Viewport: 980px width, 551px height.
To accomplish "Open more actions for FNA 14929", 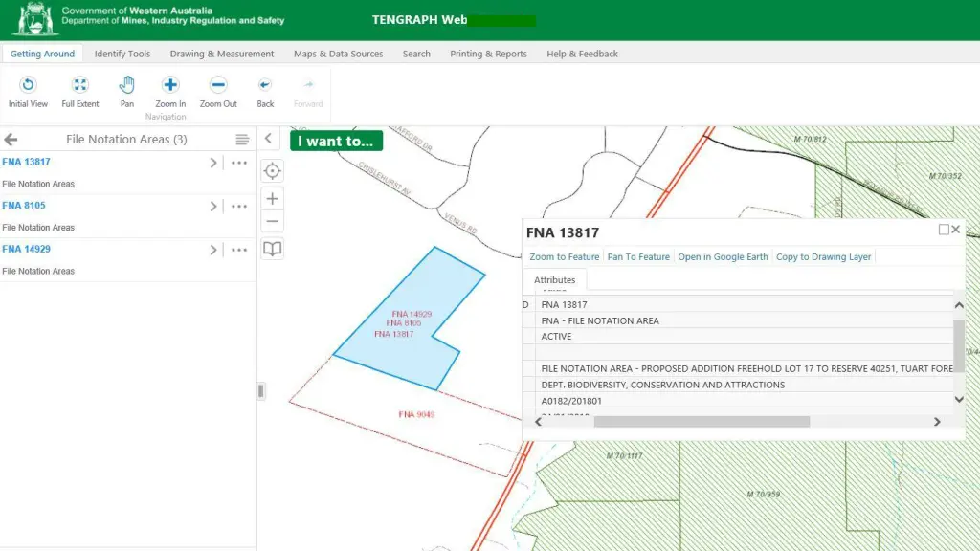I will click(238, 250).
